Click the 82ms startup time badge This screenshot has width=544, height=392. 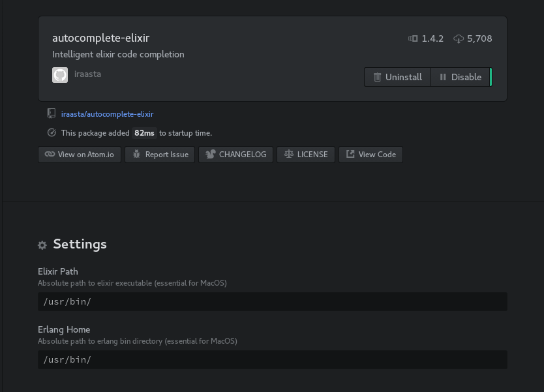click(144, 133)
